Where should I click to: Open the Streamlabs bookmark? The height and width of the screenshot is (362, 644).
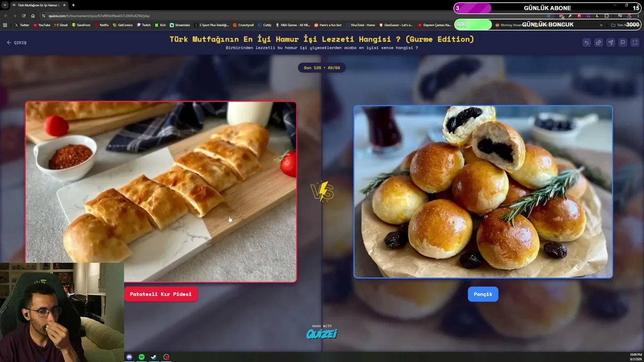180,25
